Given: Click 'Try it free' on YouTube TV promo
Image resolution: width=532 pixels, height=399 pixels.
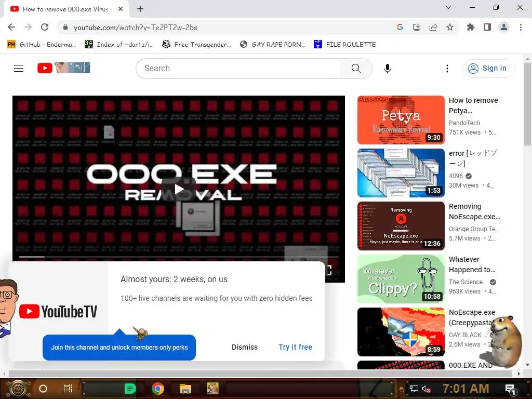Looking at the screenshot, I should pos(295,347).
